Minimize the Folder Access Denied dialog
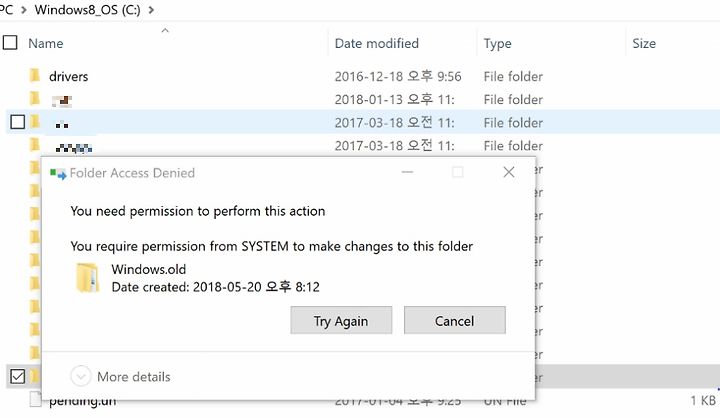 (407, 172)
